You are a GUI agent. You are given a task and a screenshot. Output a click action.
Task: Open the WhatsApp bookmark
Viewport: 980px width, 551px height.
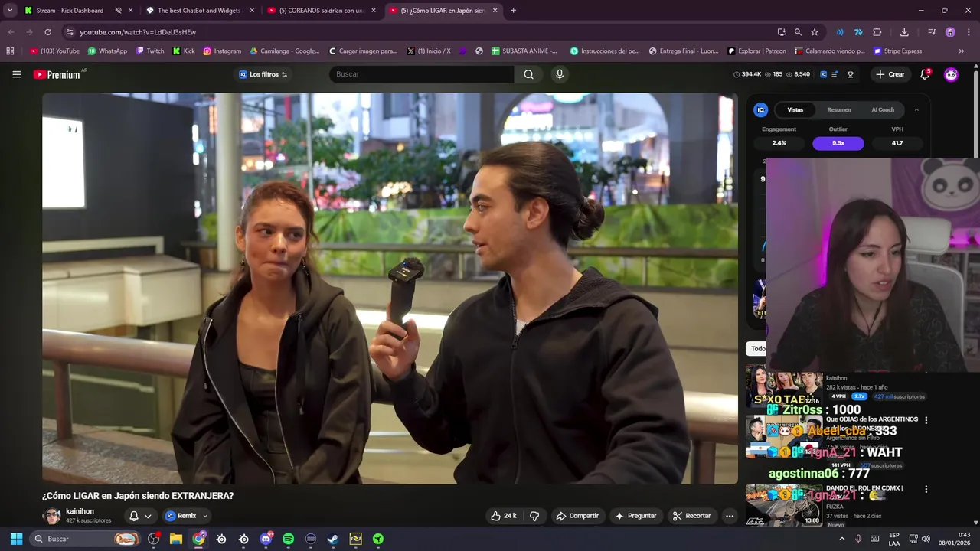[107, 51]
